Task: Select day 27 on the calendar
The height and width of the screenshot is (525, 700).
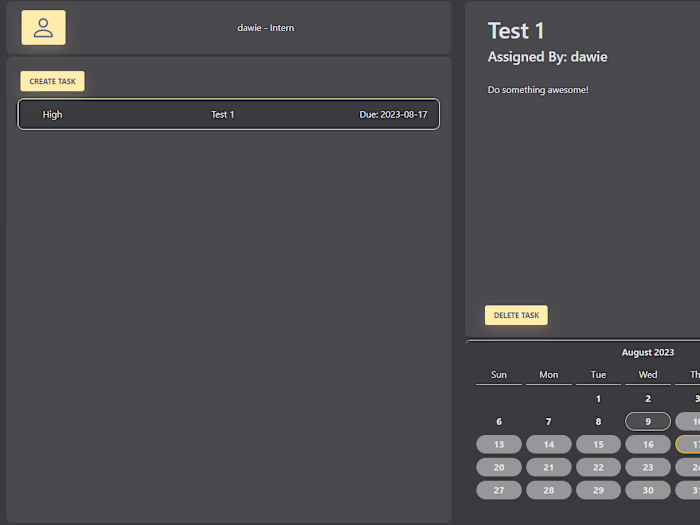Action: (499, 490)
